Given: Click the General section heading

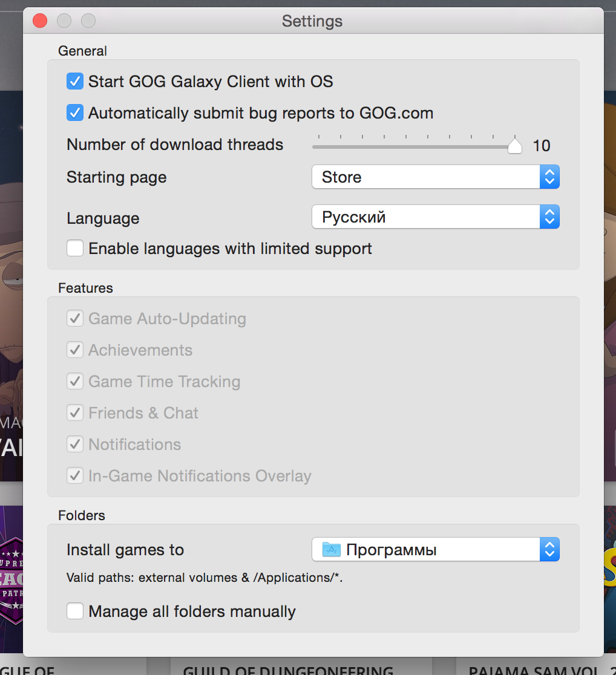Looking at the screenshot, I should coord(83,51).
